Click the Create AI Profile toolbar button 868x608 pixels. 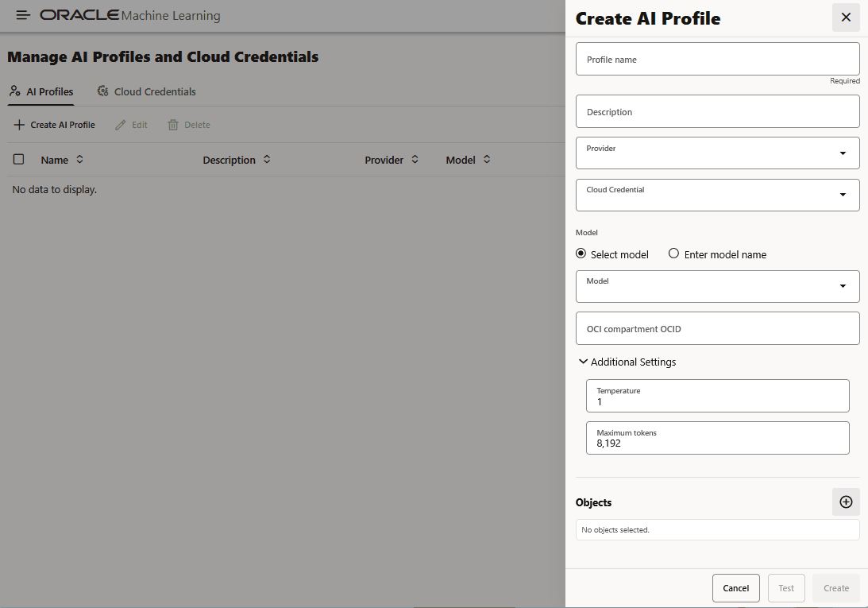pyautogui.click(x=54, y=125)
